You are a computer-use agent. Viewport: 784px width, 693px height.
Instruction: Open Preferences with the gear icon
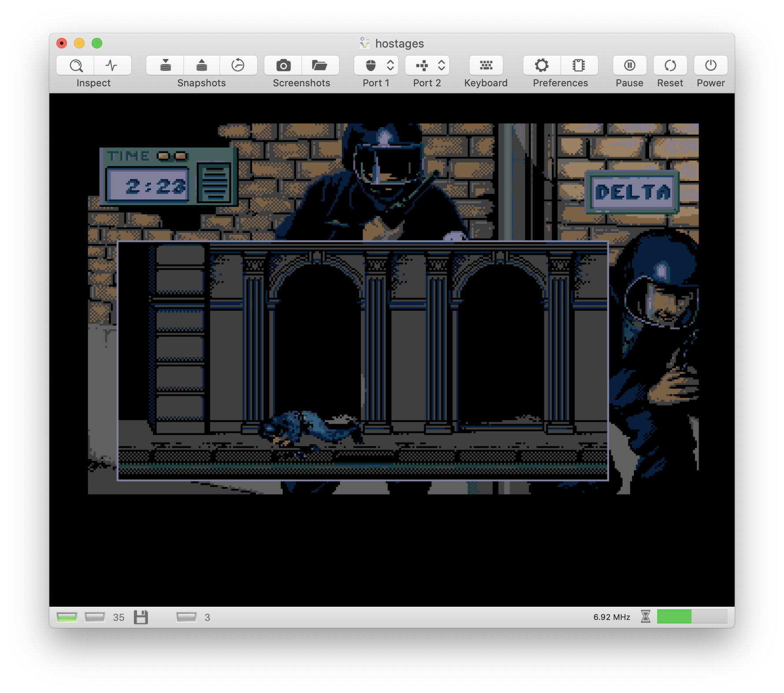tap(542, 66)
